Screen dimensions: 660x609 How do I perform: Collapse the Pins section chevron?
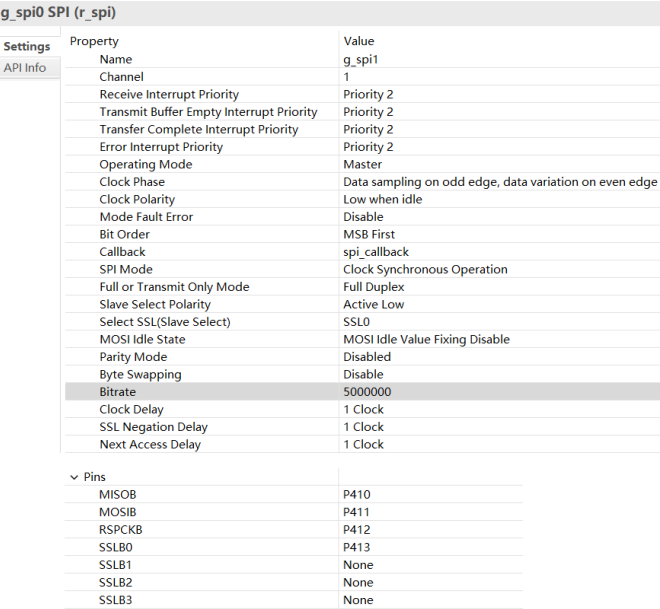(x=74, y=477)
